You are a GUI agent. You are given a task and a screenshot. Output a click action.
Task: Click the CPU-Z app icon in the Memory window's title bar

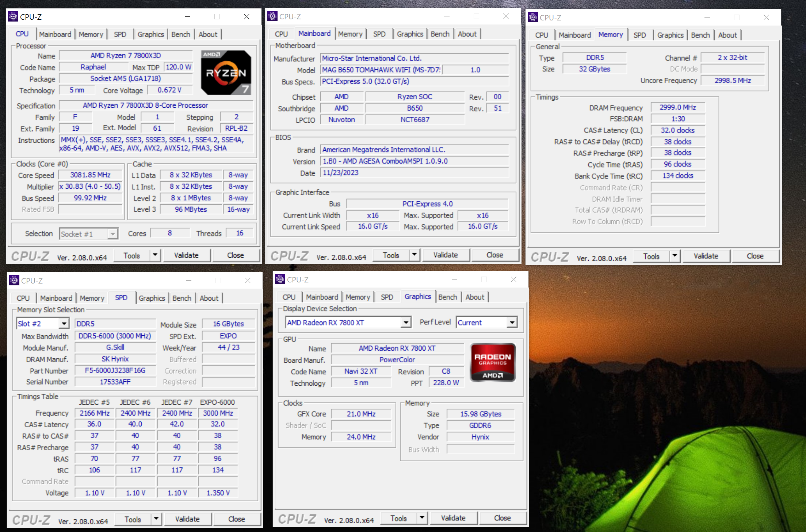click(x=533, y=18)
